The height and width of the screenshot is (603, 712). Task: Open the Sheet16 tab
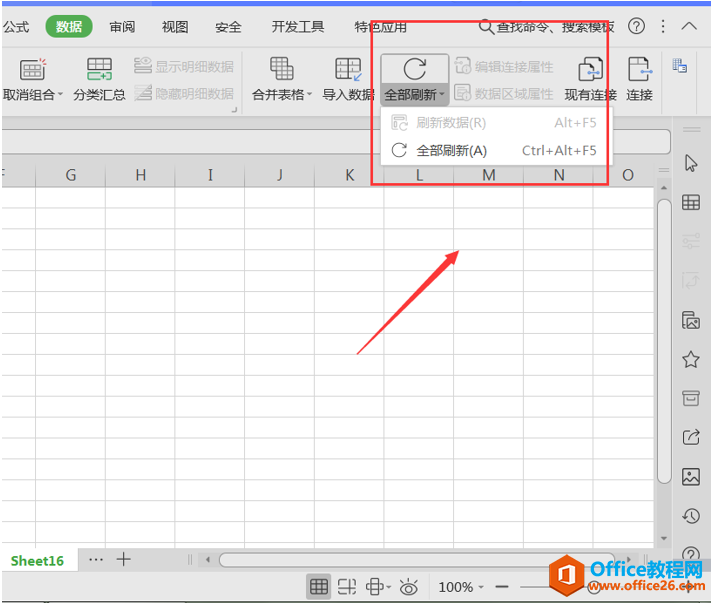(37, 561)
